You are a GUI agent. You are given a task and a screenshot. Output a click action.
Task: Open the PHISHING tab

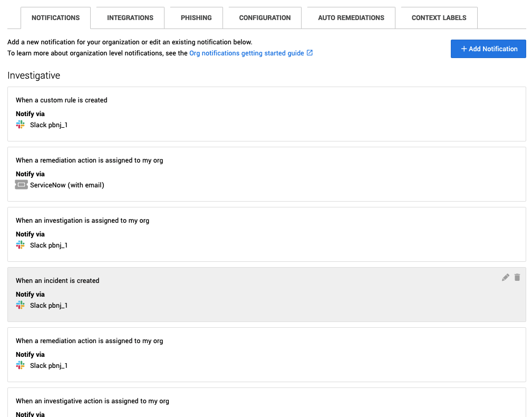(195, 17)
